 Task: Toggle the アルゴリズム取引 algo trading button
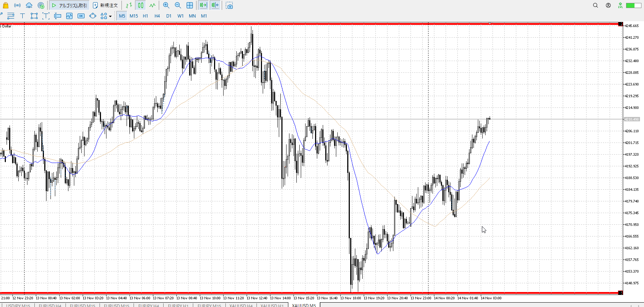coord(70,5)
